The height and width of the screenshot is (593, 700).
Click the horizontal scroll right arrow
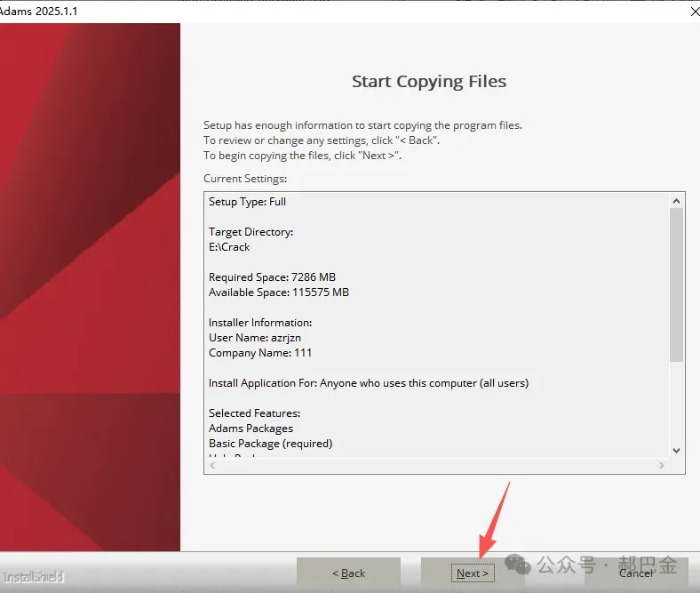[x=662, y=465]
